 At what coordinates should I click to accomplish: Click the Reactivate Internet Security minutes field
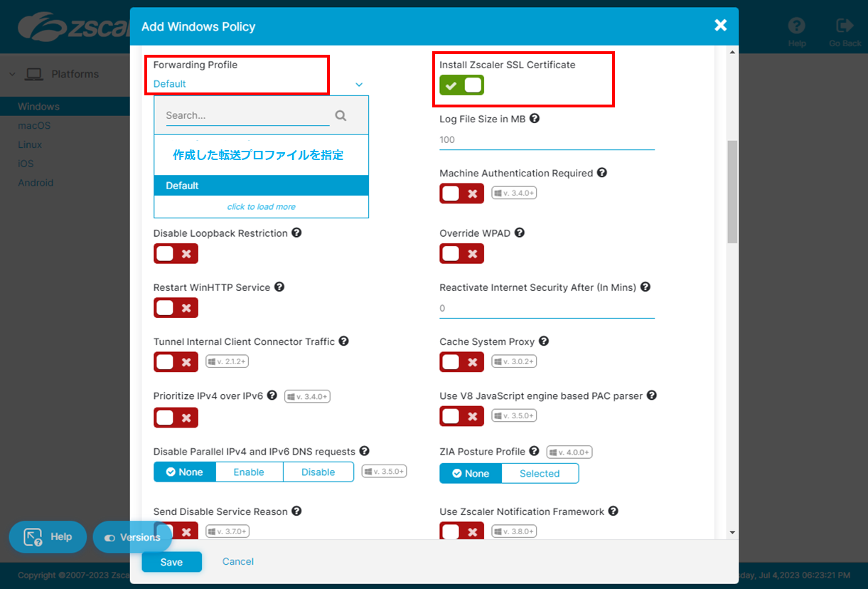pyautogui.click(x=547, y=308)
